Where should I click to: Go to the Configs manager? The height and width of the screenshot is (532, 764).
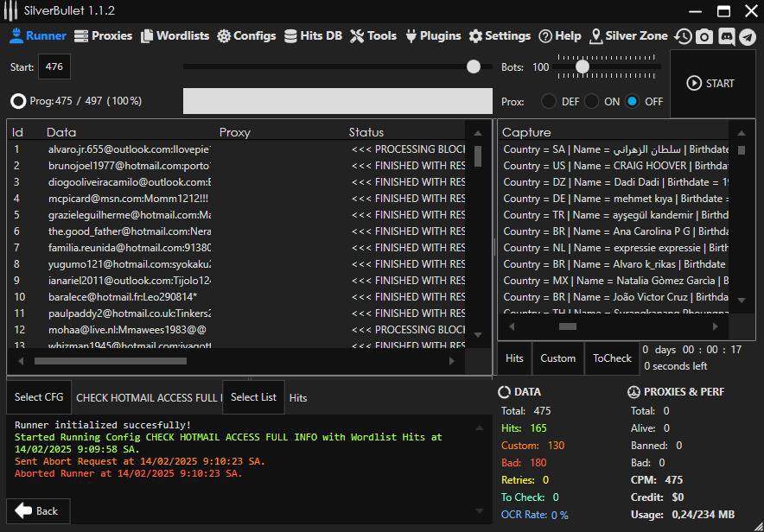[246, 35]
